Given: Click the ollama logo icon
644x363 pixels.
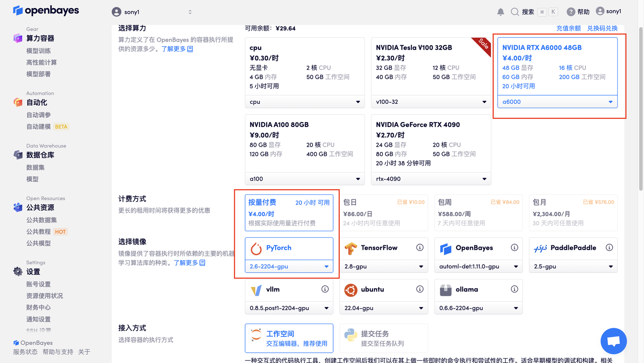Looking at the screenshot, I should [x=445, y=290].
